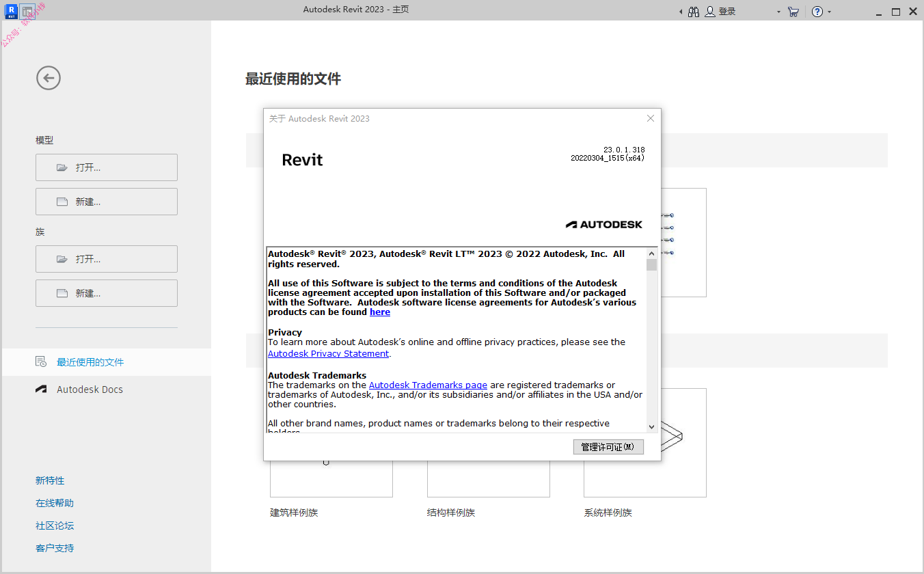Open the Autodesk Privacy Statement link
Viewport: 924px width, 574px height.
tap(328, 354)
